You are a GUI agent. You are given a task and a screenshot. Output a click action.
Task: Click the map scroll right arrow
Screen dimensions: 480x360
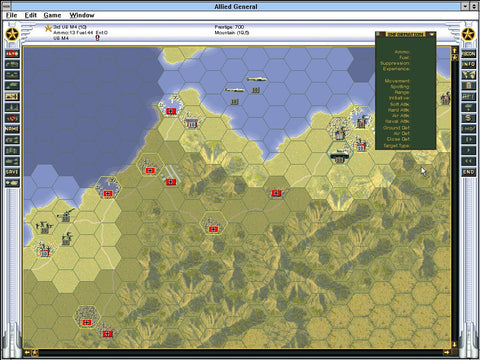tap(446, 352)
